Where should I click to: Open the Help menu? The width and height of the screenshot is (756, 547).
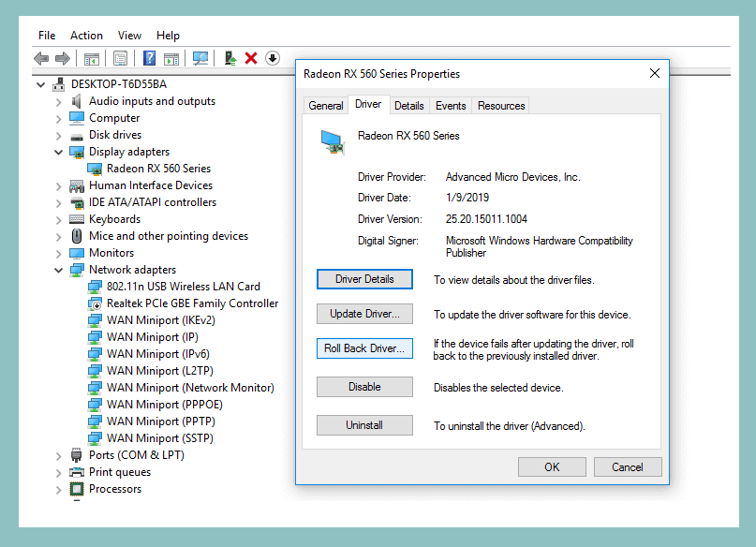pos(168,36)
